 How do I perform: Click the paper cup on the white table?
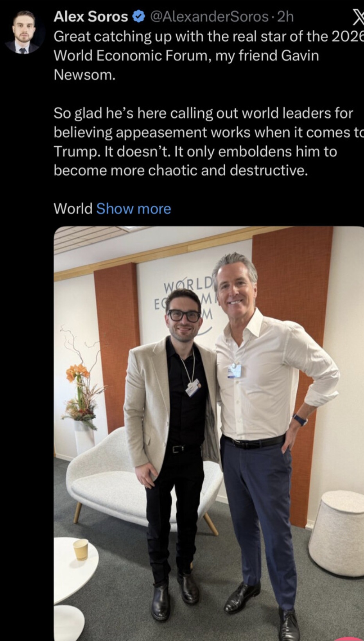[x=81, y=549]
